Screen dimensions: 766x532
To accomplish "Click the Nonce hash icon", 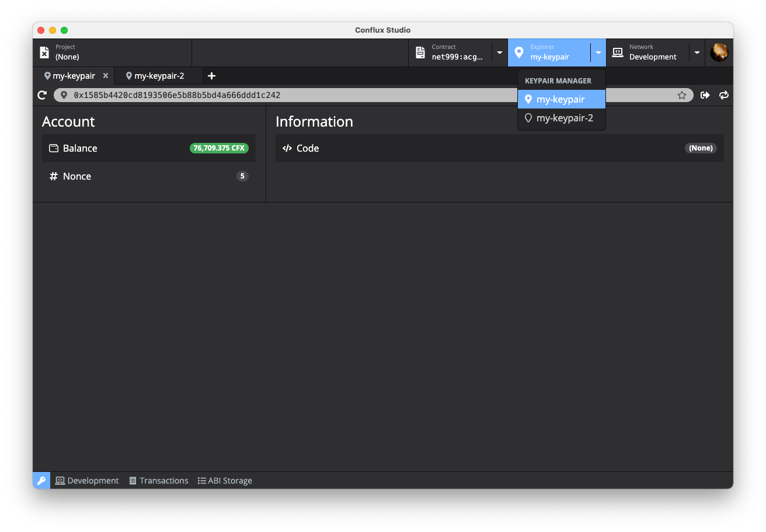I will [x=54, y=176].
